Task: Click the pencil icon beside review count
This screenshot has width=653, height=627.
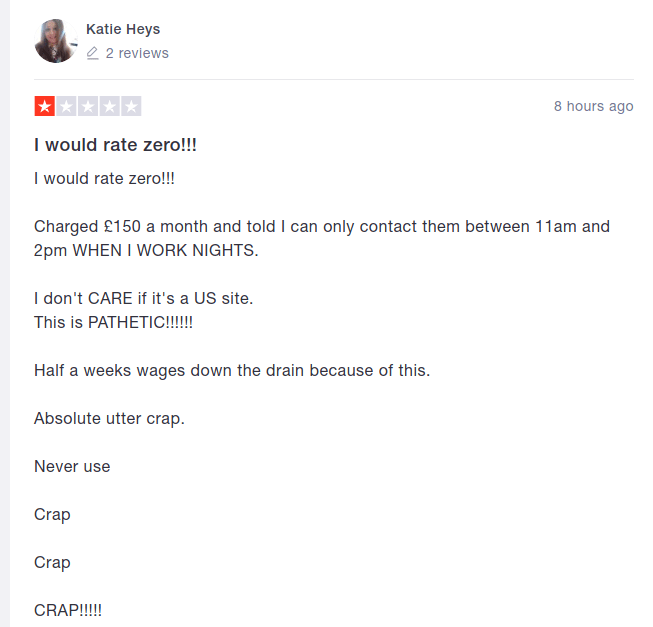Action: [93, 53]
